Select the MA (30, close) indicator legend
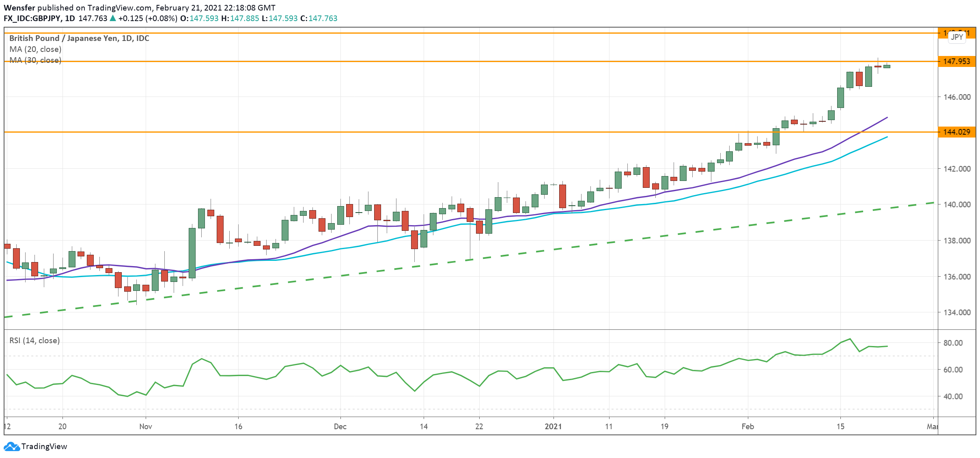This screenshot has width=980, height=458. [x=35, y=60]
